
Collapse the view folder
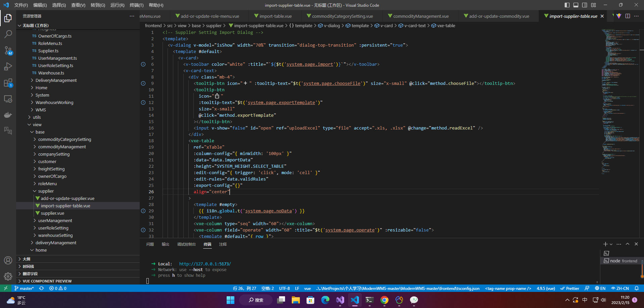tap(78, 125)
